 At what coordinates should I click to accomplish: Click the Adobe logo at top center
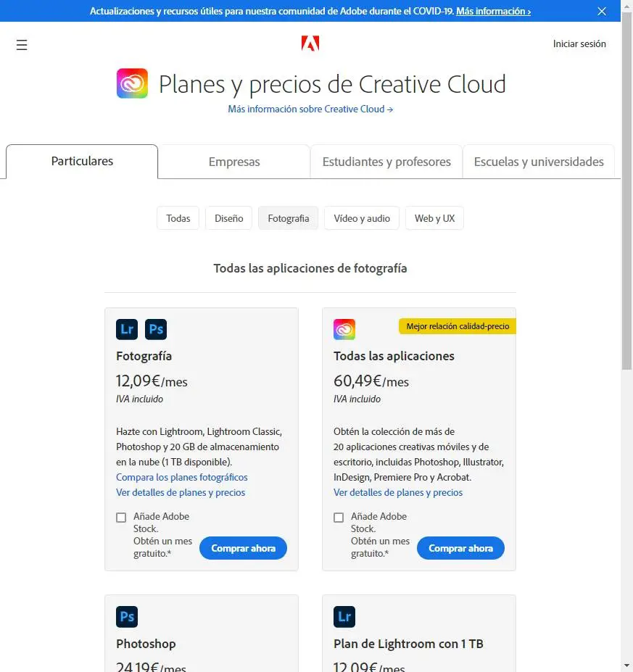pyautogui.click(x=310, y=43)
